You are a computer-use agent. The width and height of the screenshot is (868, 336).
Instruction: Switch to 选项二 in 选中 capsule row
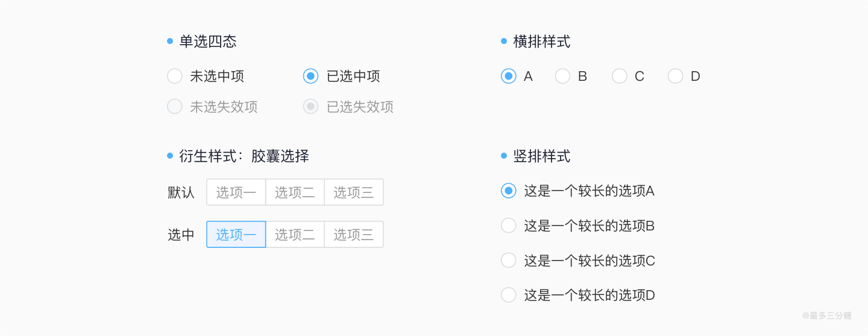[295, 235]
